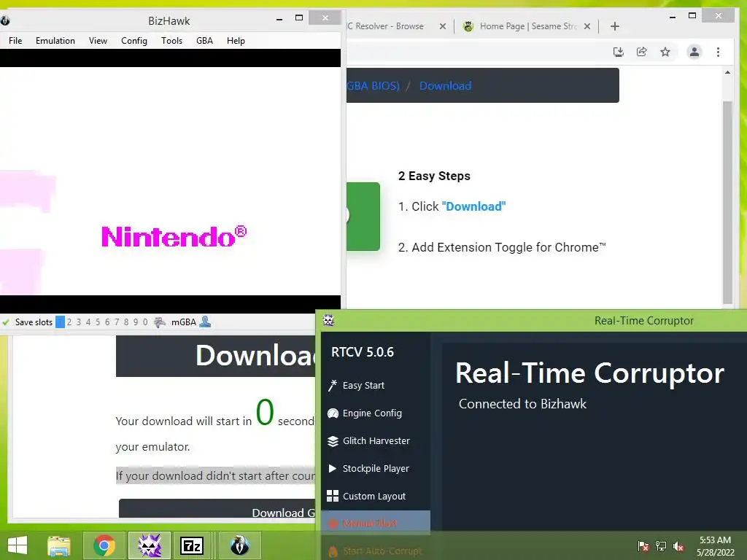Viewport: 747px width, 560px height.
Task: Click the controller icon beside mGBA label
Action: point(160,322)
